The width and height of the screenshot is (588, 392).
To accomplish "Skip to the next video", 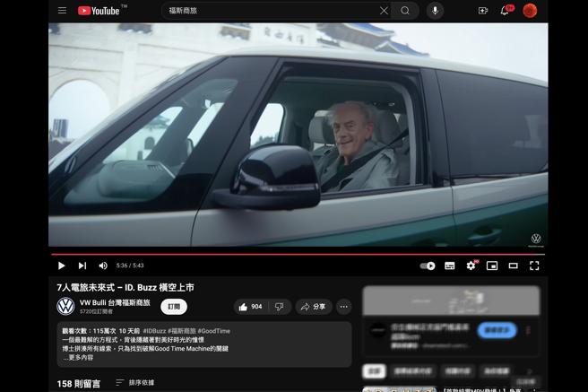I will (82, 266).
